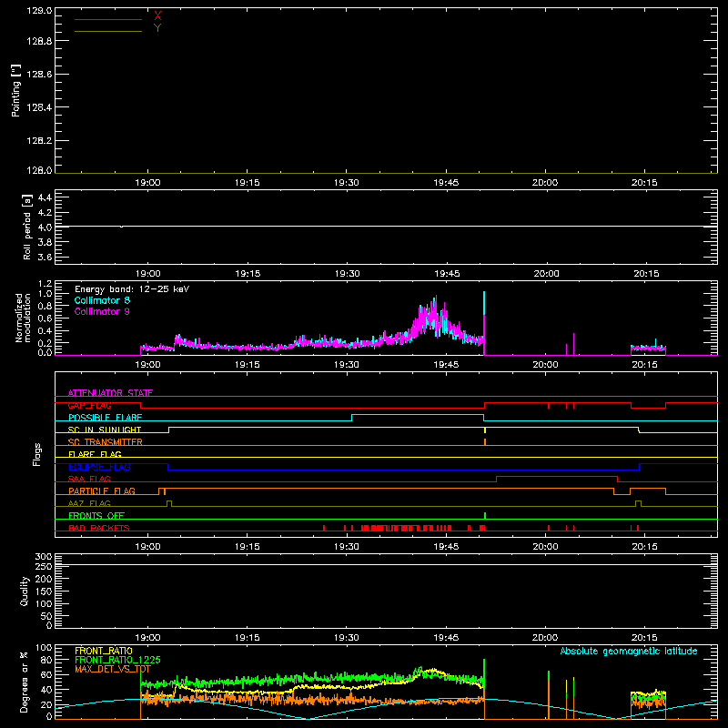
Task: Click the Absolute geomagnetic latitude label
Action: point(629,651)
